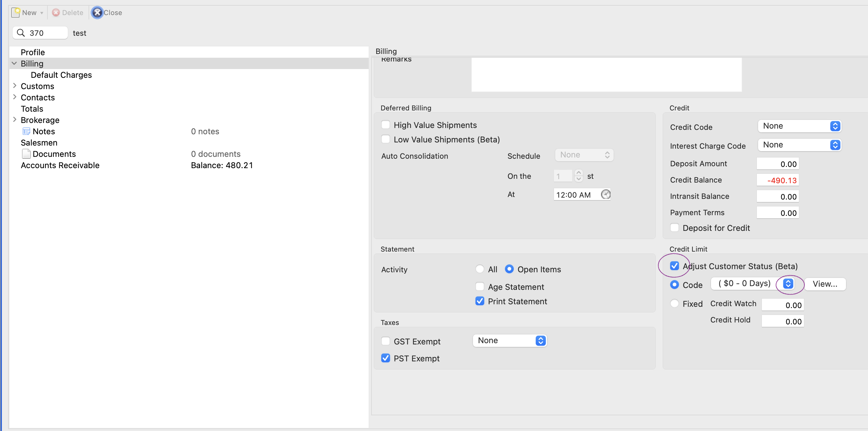Click the Close toolbar button
Viewport: 868px width, 431px height.
107,13
